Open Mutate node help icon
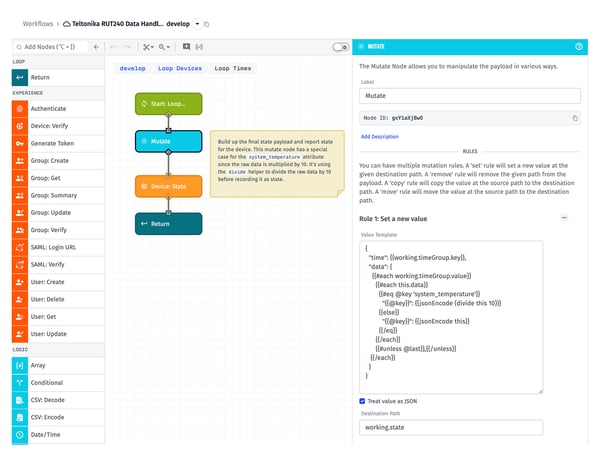This screenshot has height=454, width=600. pos(579,46)
